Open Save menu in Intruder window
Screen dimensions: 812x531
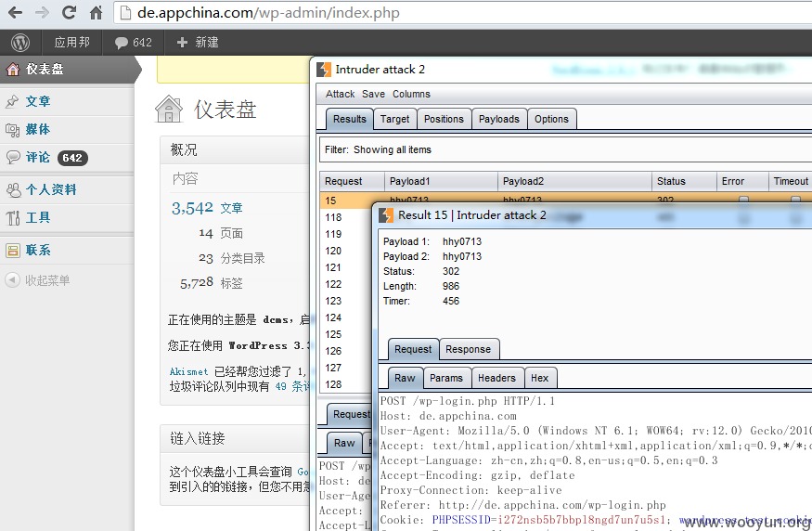373,94
